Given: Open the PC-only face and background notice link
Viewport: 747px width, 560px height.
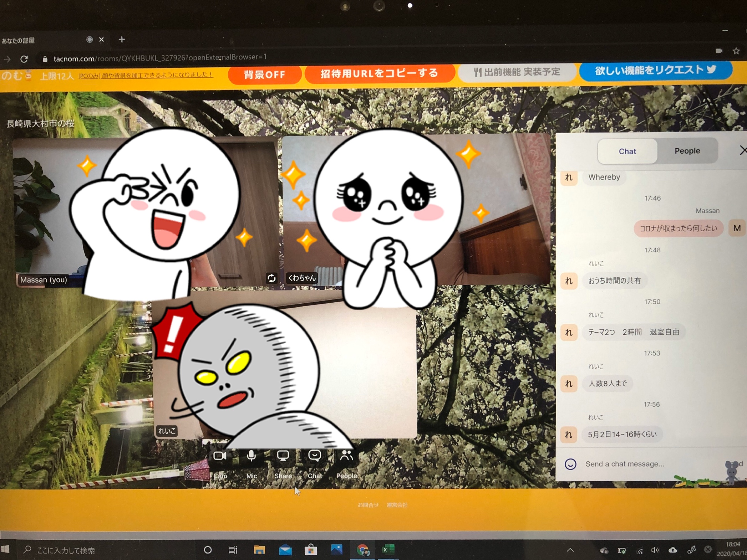Looking at the screenshot, I should click(x=146, y=75).
